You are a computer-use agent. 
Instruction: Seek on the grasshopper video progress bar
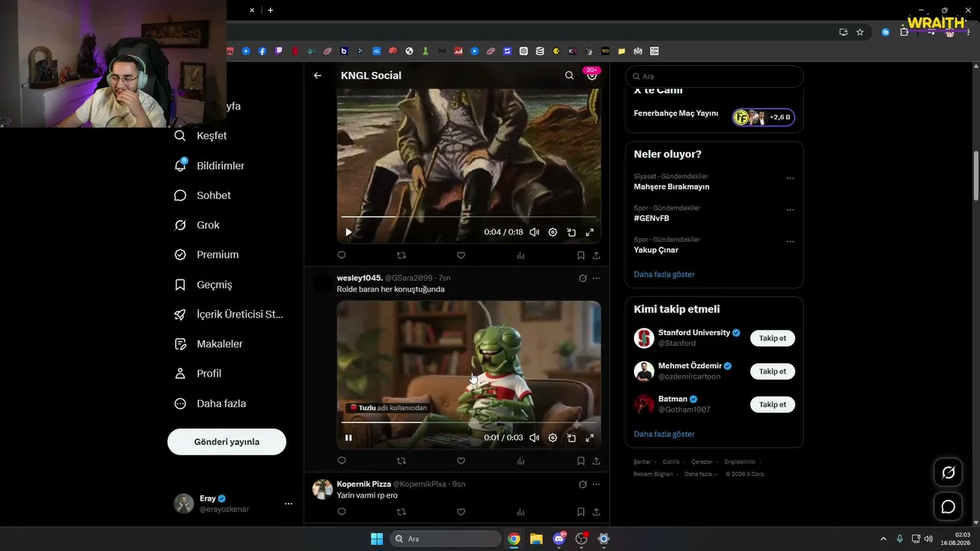469,422
